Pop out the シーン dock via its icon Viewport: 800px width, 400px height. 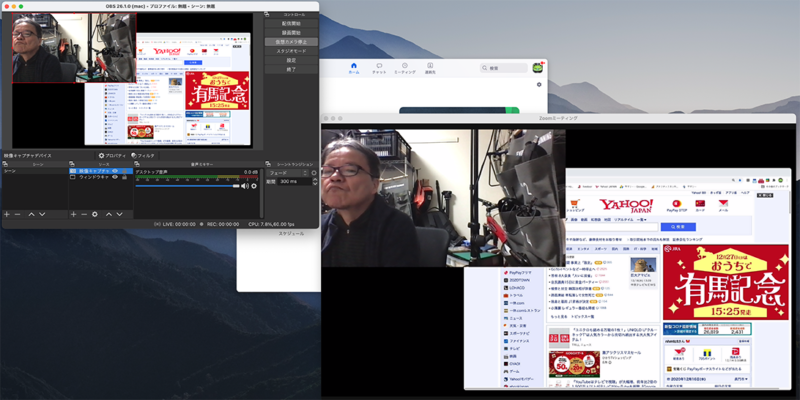coord(5,164)
